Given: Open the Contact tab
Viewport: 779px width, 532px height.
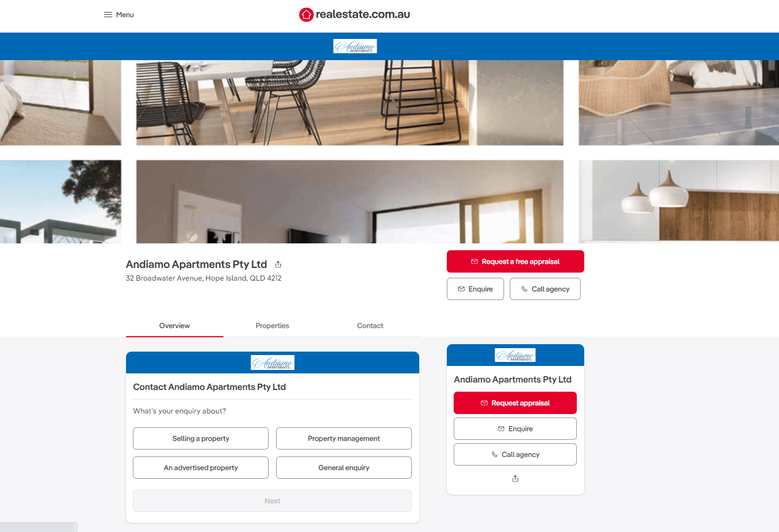Looking at the screenshot, I should 370,326.
